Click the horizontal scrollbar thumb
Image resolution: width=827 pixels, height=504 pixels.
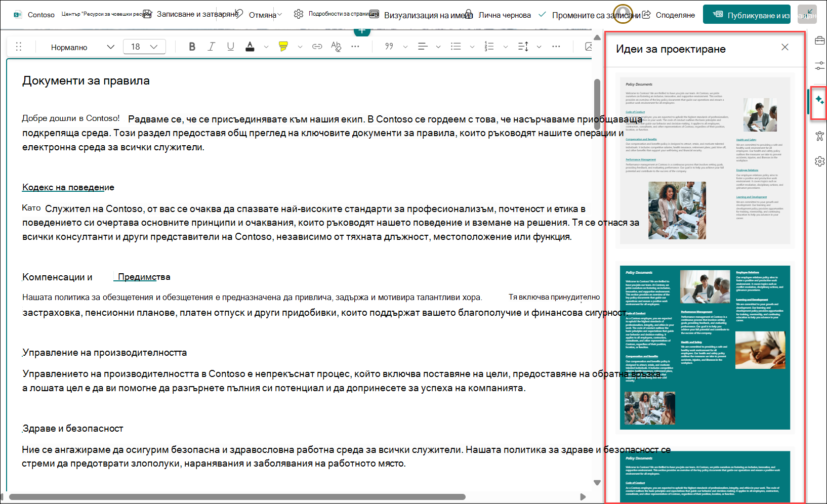click(237, 497)
